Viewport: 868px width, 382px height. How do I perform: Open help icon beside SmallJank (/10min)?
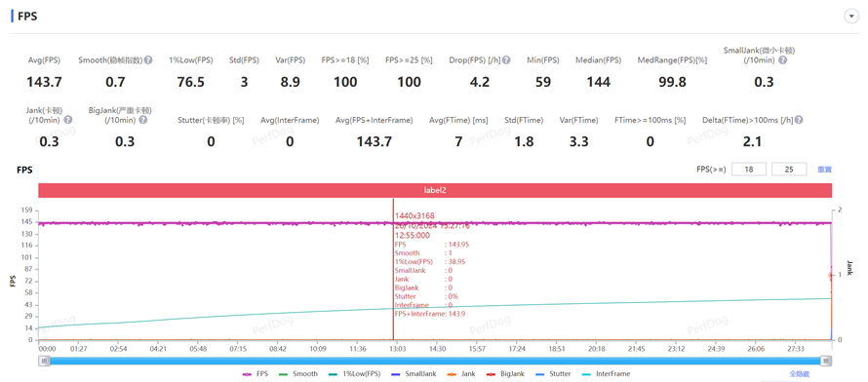[782, 59]
